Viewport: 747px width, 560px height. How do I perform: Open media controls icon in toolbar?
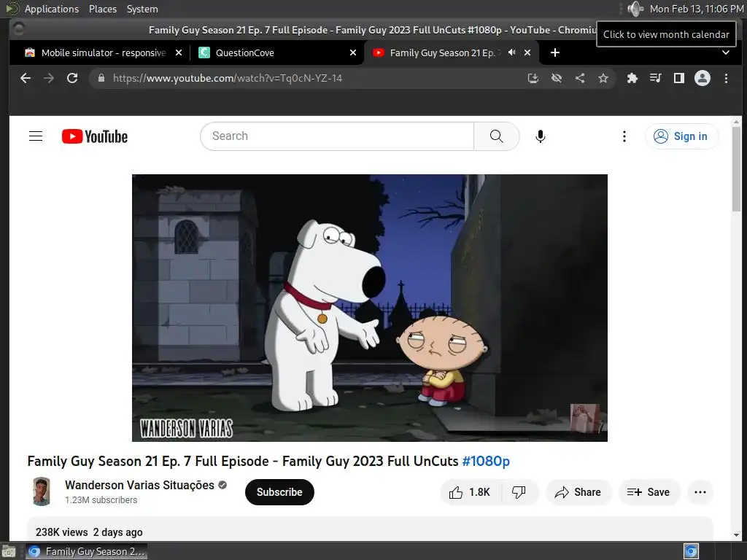[x=656, y=78]
